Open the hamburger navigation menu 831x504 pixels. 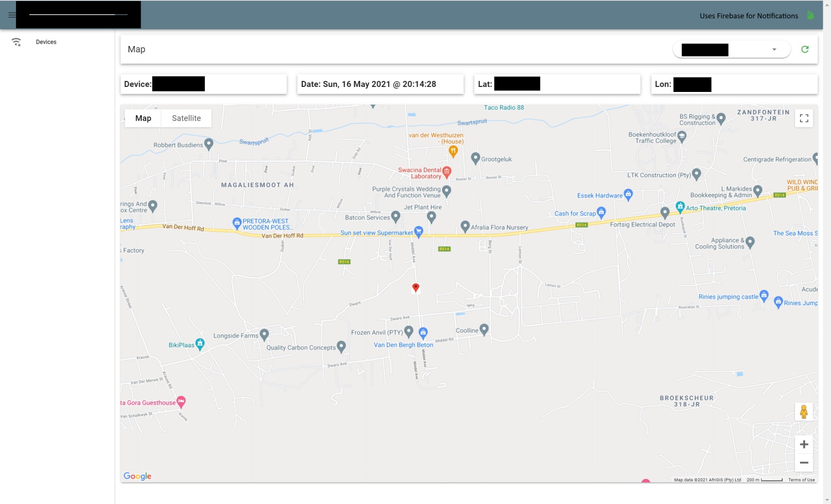[x=12, y=15]
